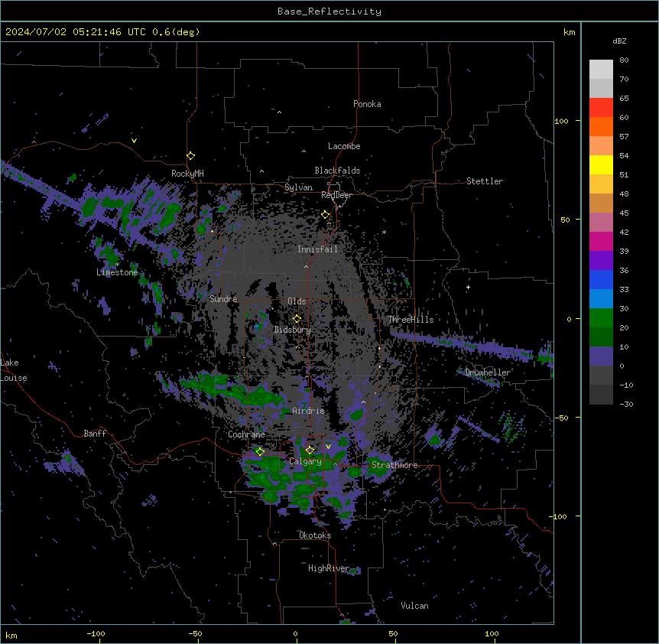Select the white asterisk marker east of RedDeer

(x=384, y=233)
